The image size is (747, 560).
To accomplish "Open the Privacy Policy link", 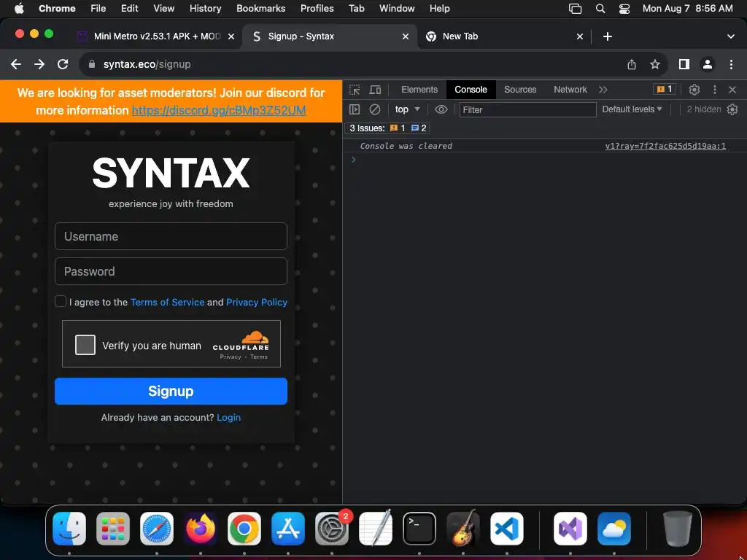I will point(257,302).
